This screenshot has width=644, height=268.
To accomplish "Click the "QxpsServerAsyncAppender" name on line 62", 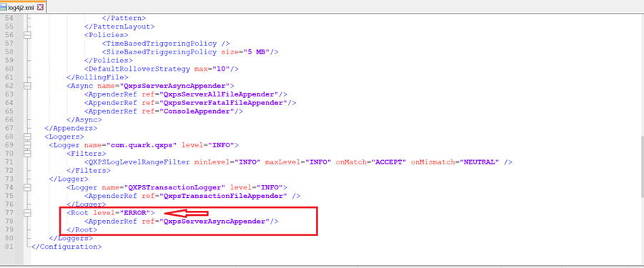I will [x=174, y=86].
